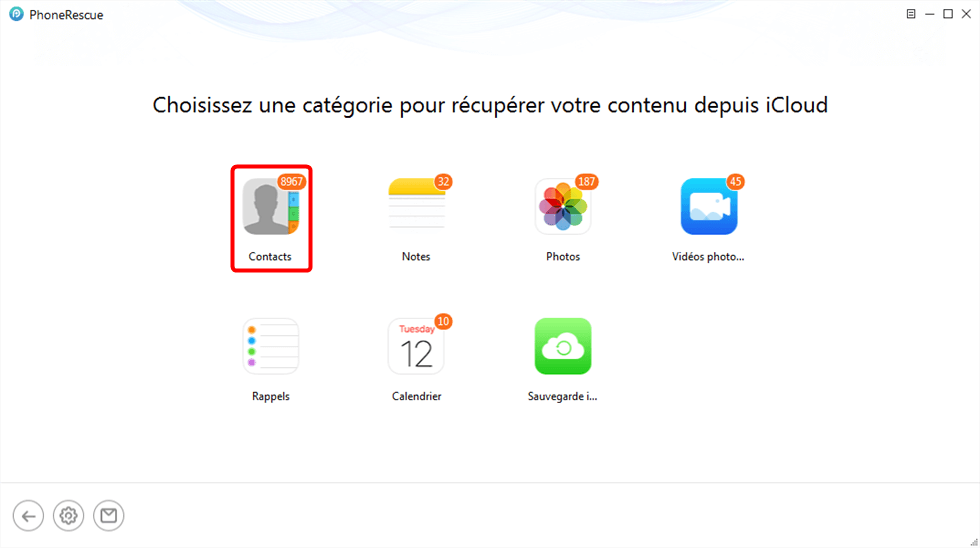Select the Contacts category icon
Screen dimensions: 980x548
tap(271, 206)
